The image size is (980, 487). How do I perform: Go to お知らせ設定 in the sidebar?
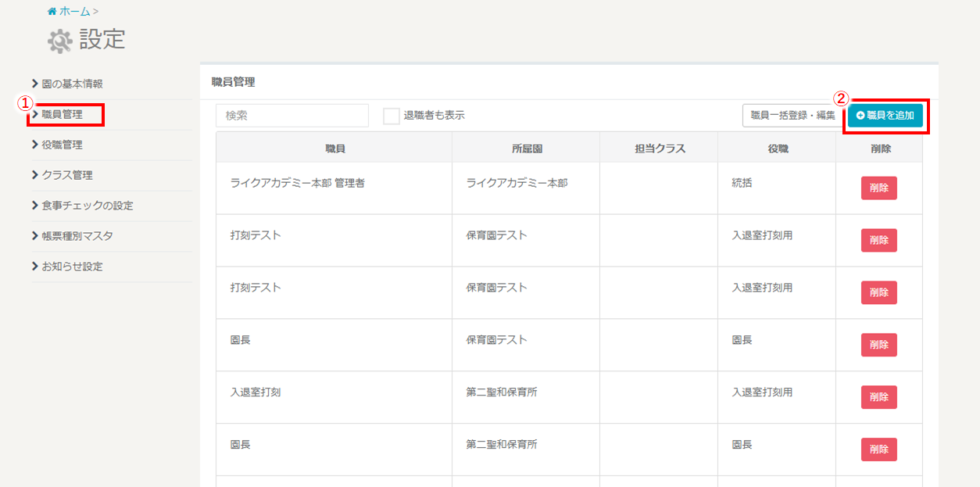72,267
